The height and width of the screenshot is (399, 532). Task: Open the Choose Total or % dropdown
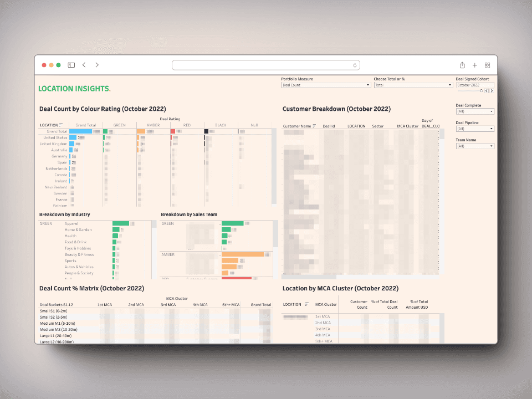413,85
